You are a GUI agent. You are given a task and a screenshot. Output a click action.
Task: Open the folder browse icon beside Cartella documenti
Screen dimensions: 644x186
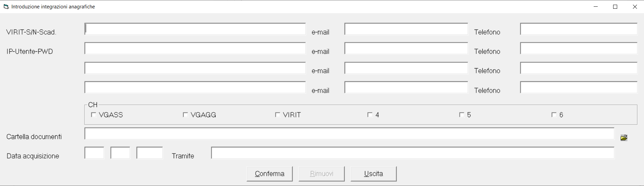[624, 137]
